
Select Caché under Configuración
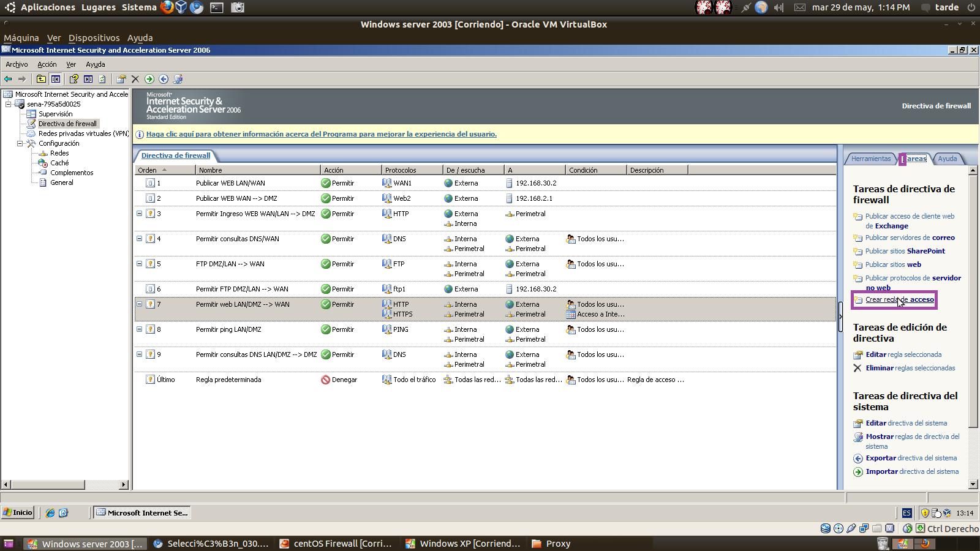(x=59, y=163)
